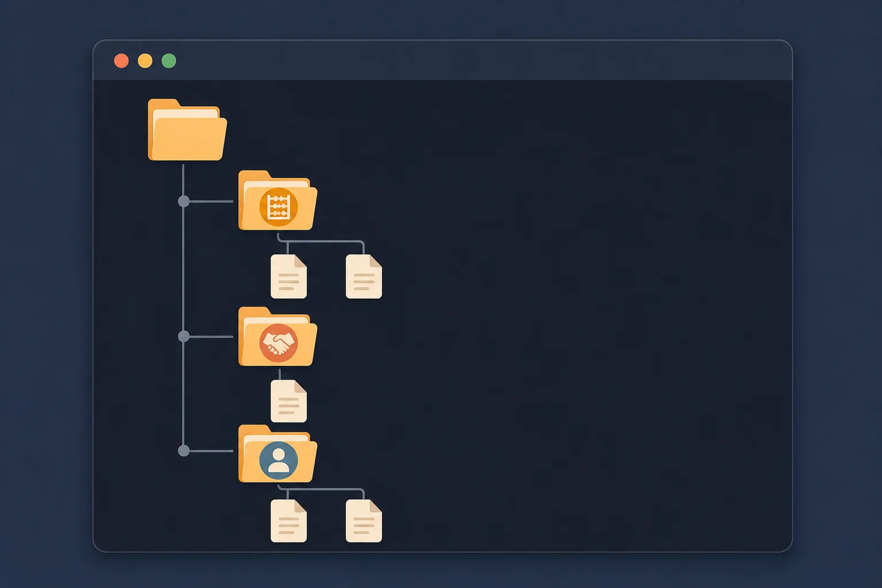Viewport: 882px width, 588px height.
Task: Select the left document under the user folder
Action: (289, 521)
